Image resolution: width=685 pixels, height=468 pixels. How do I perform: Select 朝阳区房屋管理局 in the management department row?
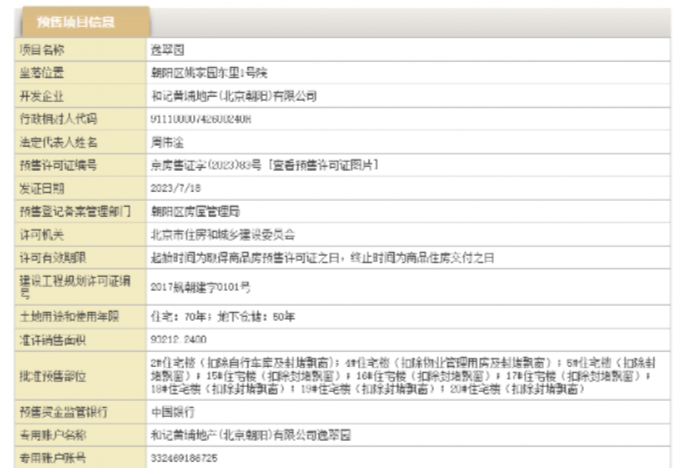coord(195,210)
